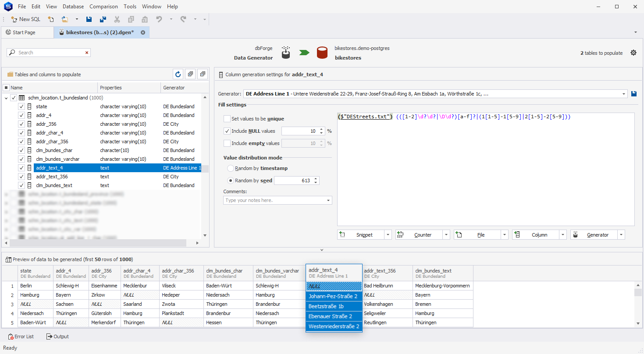The image size is (644, 354).
Task: Select Random by timestamp radio button
Action: pos(230,168)
